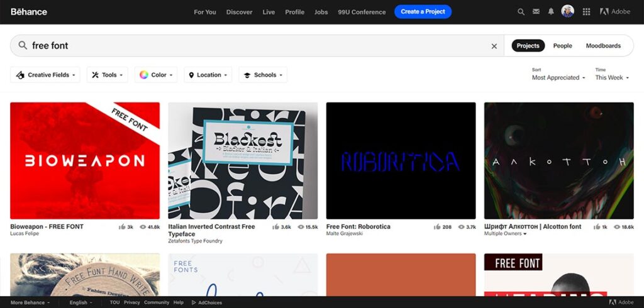Go to the Discover menu item
The image size is (644, 308).
pyautogui.click(x=239, y=12)
